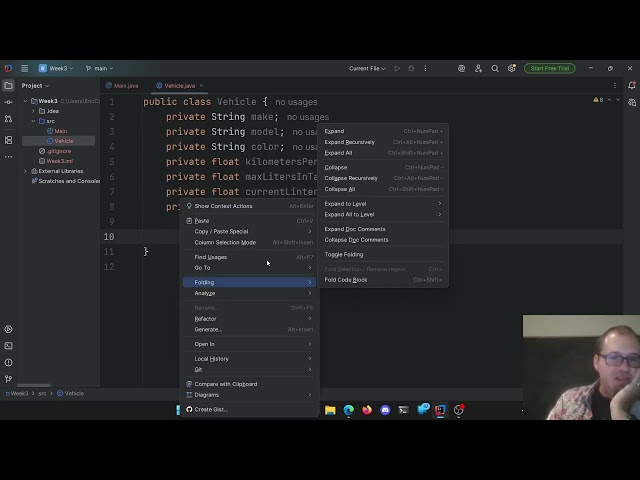Switch to the Main.java tab
The height and width of the screenshot is (480, 640).
pyautogui.click(x=122, y=86)
